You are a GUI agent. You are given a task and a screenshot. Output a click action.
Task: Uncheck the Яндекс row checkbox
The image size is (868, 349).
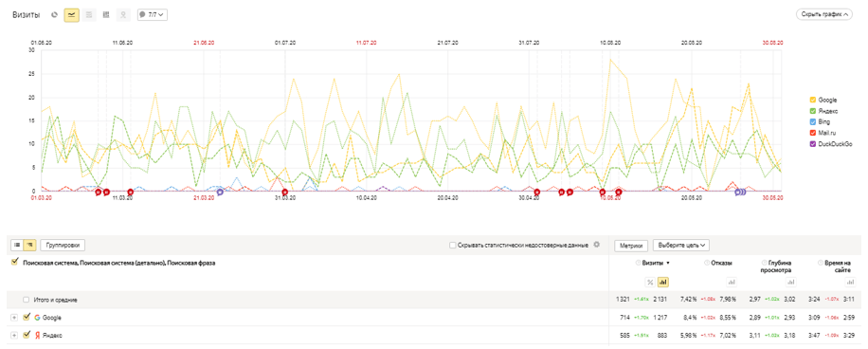point(26,335)
